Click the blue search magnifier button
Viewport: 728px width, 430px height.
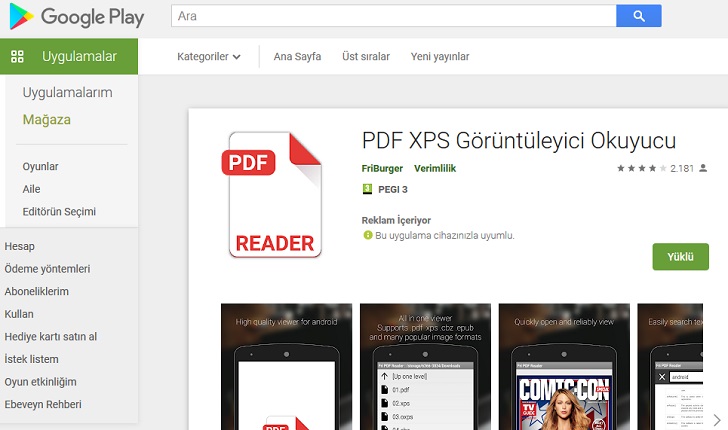[x=638, y=16]
